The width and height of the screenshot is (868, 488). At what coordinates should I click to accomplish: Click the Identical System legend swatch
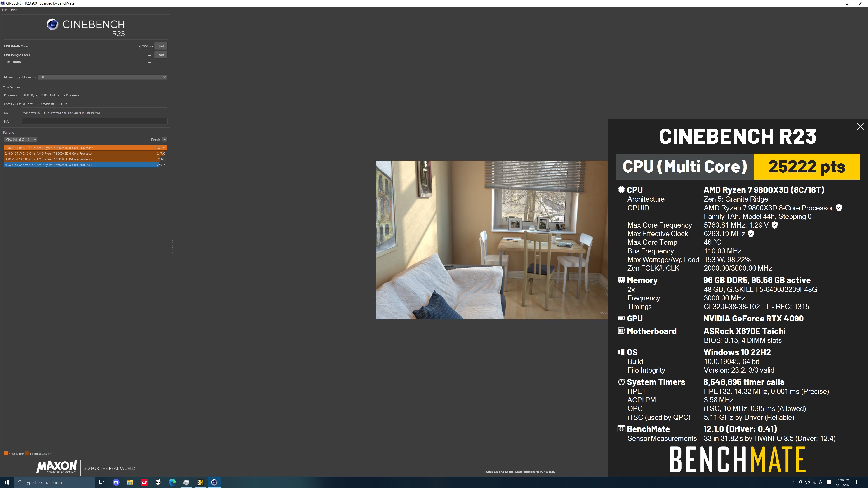tap(27, 454)
